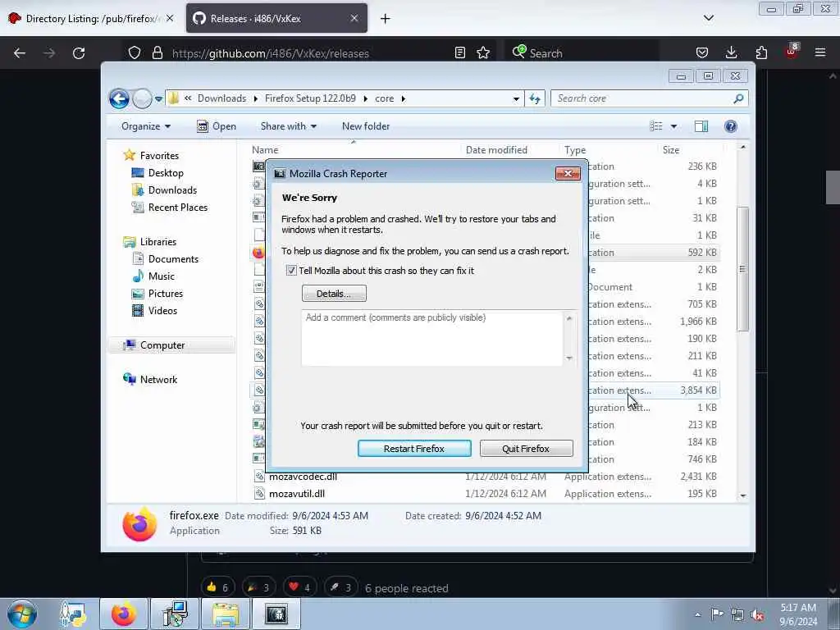Viewport: 840px width, 630px height.
Task: Reload the page in Firefox
Action: coord(79,53)
